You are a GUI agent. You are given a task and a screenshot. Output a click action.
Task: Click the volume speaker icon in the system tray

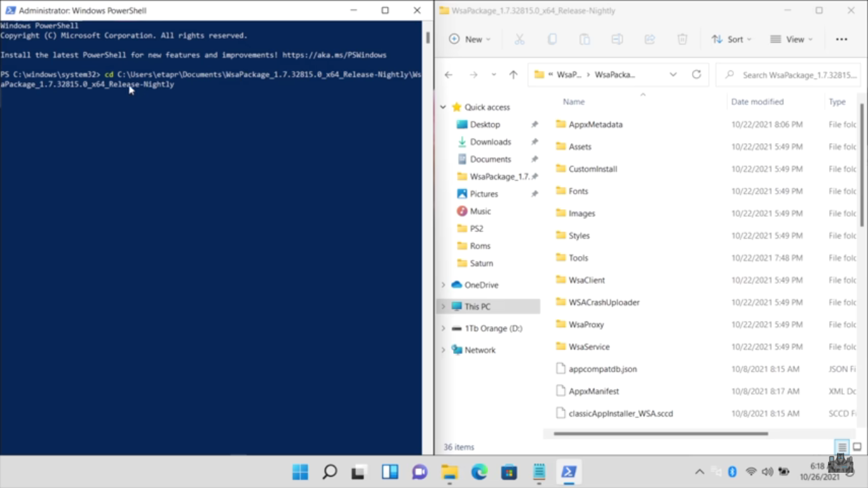coord(767,471)
